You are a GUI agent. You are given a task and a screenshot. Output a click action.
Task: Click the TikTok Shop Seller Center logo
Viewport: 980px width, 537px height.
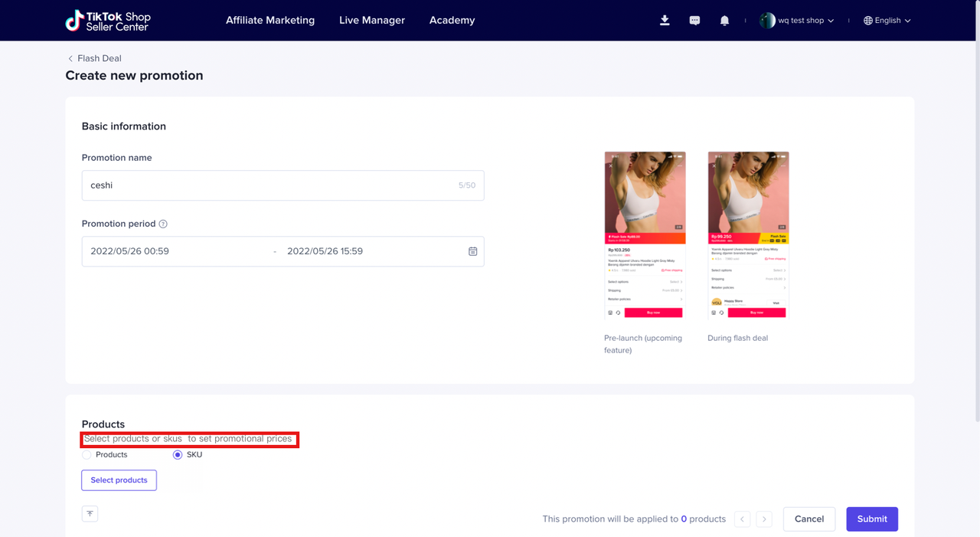click(x=108, y=21)
